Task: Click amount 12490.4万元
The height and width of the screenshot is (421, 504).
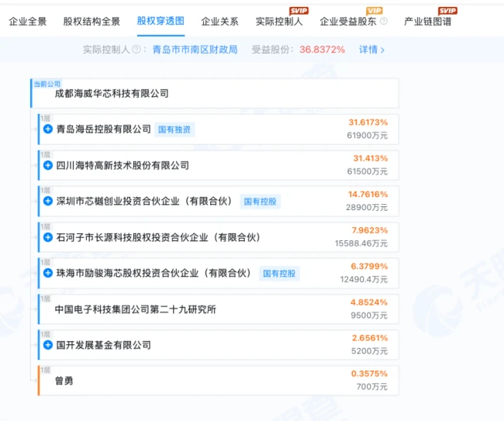Action: pyautogui.click(x=364, y=280)
